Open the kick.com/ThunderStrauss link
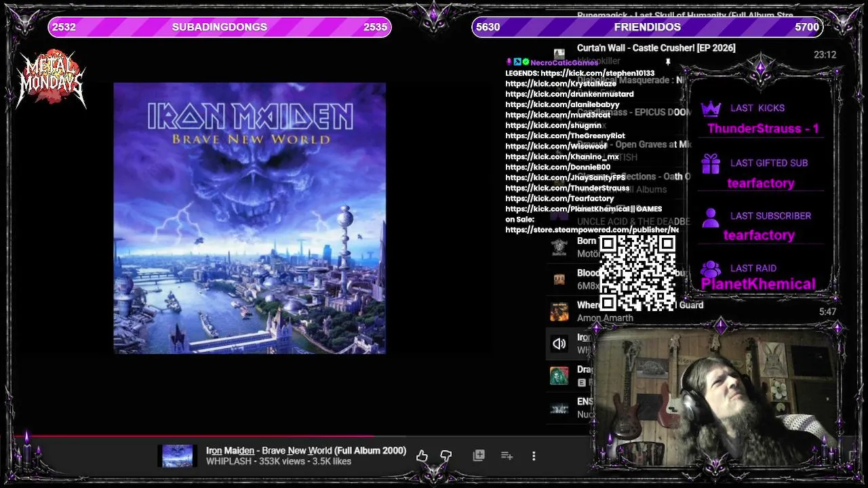Image resolution: width=868 pixels, height=488 pixels. point(568,188)
